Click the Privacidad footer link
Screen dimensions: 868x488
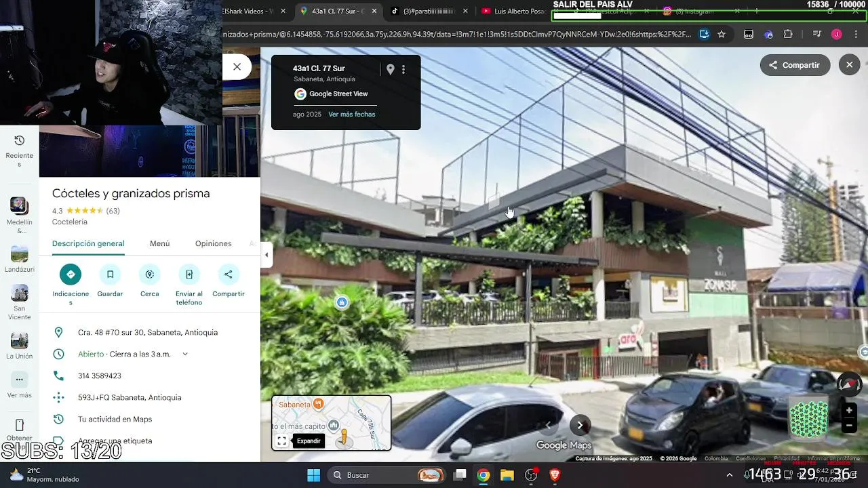coord(787,458)
